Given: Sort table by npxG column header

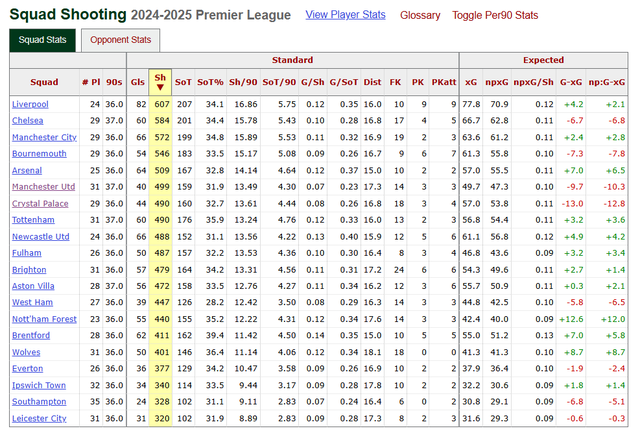Looking at the screenshot, I should click(x=496, y=82).
